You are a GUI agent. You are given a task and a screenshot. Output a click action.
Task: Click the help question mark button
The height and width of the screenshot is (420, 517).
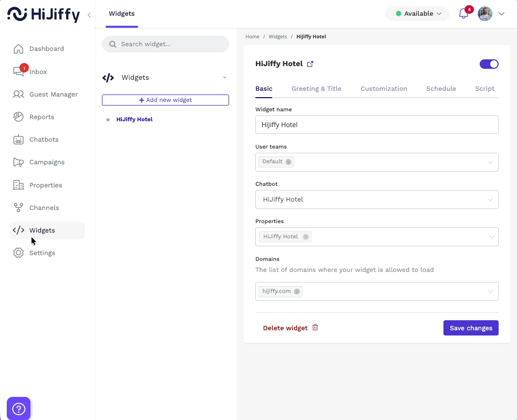click(18, 408)
